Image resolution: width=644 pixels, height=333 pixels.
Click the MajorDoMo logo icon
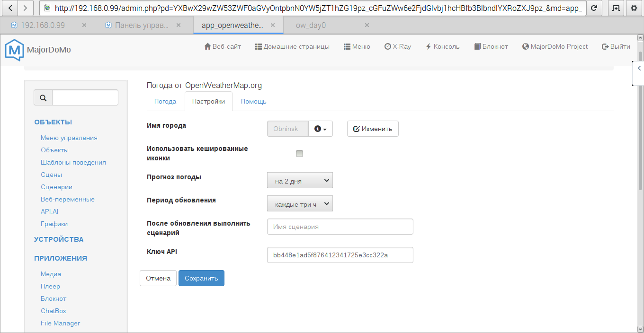(x=14, y=50)
